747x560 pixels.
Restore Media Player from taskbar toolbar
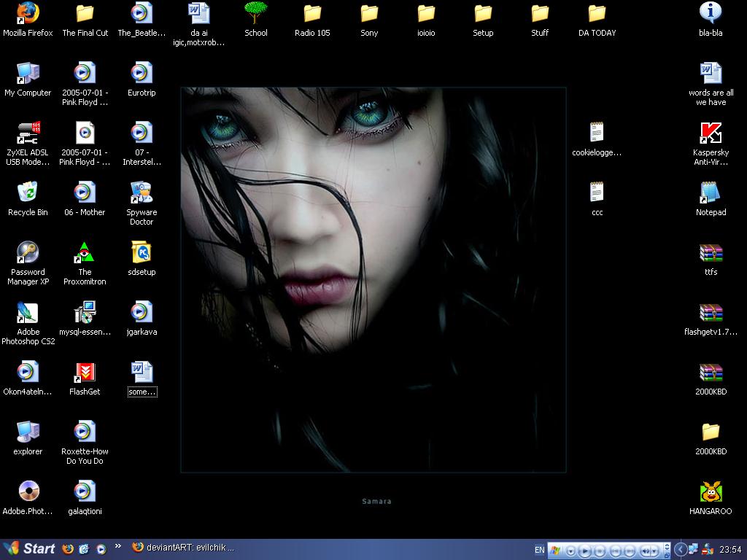[667, 555]
